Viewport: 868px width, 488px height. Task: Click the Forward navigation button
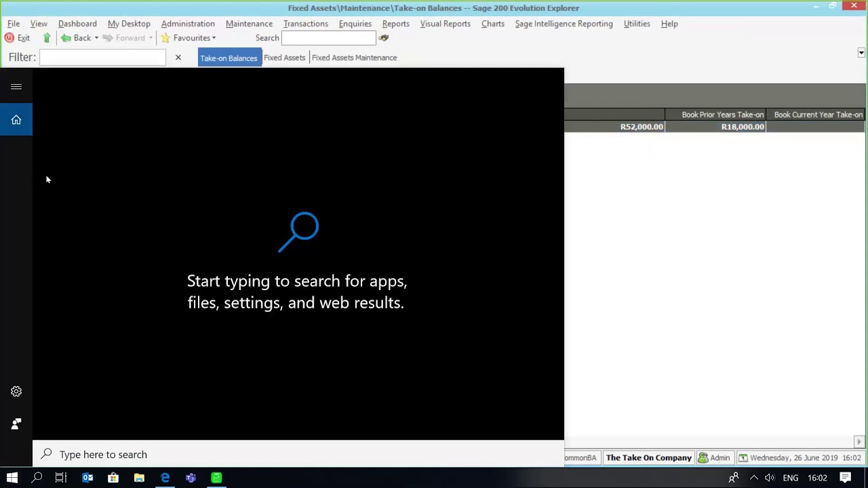tap(123, 38)
